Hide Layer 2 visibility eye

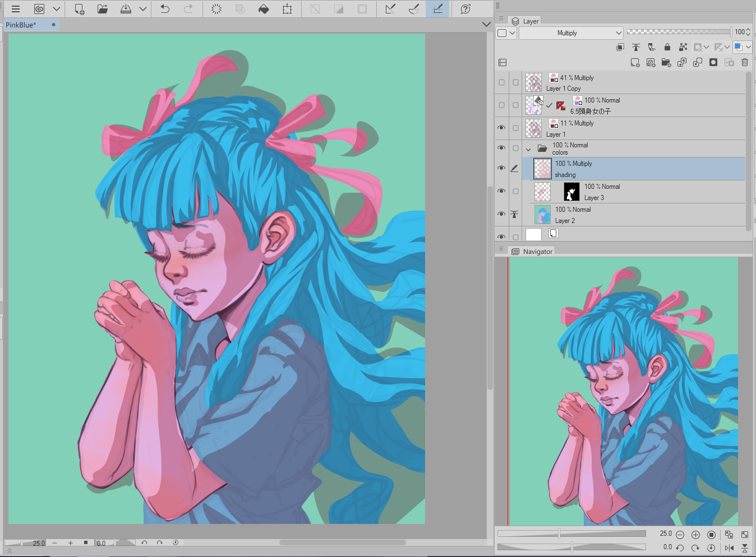pos(501,215)
